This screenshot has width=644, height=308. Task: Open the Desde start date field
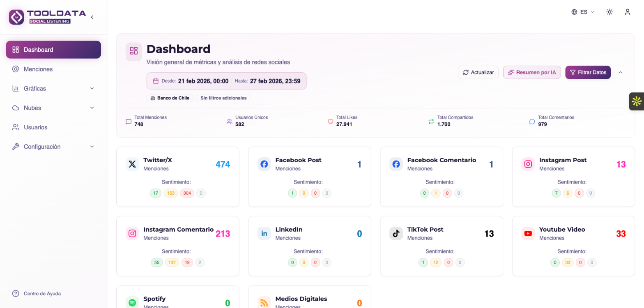coord(195,81)
